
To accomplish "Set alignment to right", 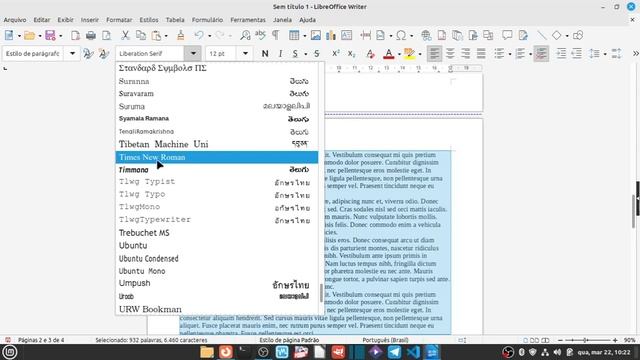I will (x=465, y=53).
